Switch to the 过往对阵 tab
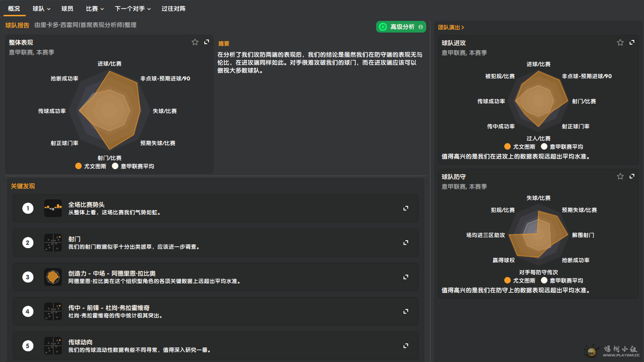The width and height of the screenshot is (644, 362). point(174,9)
